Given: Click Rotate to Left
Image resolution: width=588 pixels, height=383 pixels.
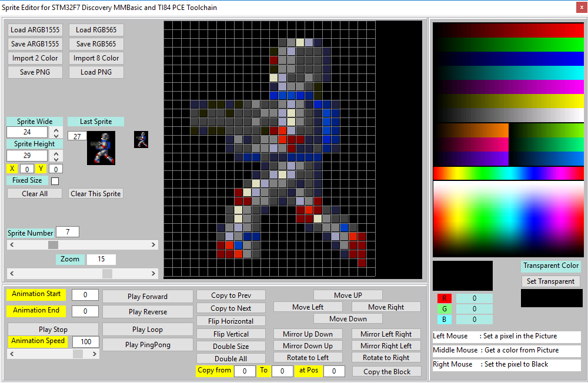Looking at the screenshot, I should pos(308,358).
